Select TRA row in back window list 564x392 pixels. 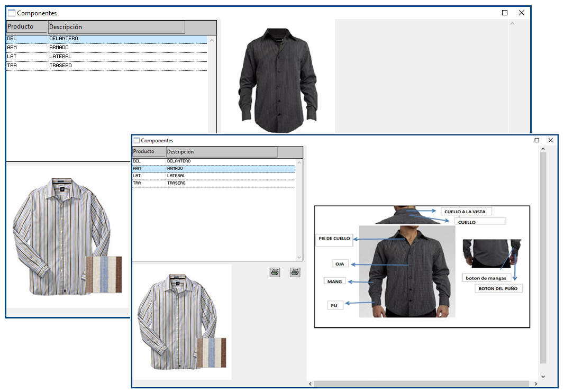[107, 66]
